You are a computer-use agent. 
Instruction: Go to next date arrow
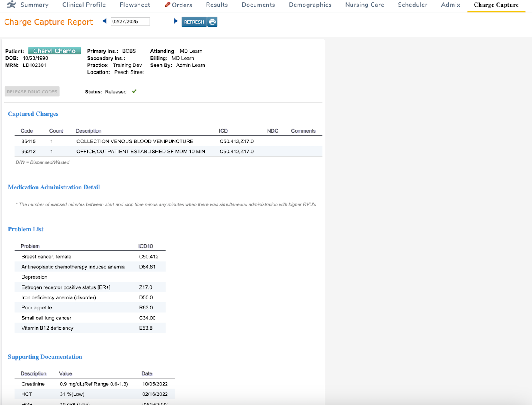pyautogui.click(x=175, y=21)
